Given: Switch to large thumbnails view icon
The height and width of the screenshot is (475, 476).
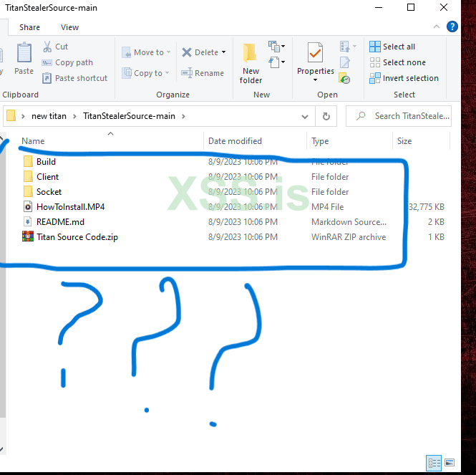Looking at the screenshot, I should point(450,463).
